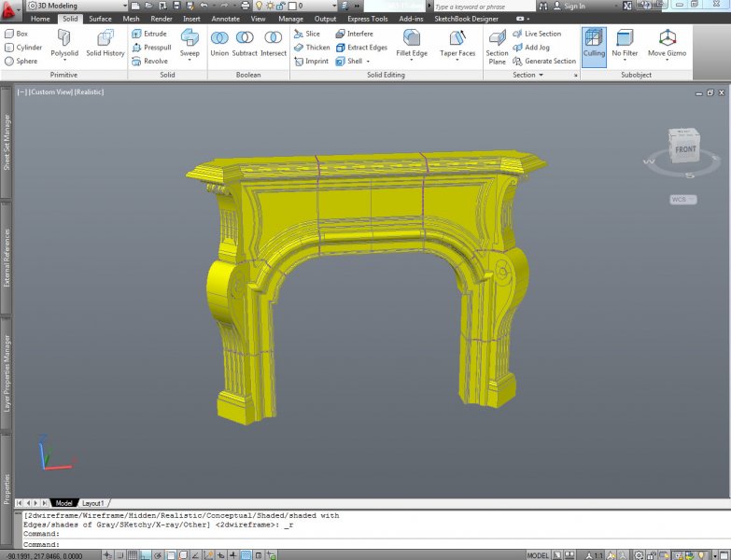The image size is (731, 560).
Task: Activate the Section Plane tool
Action: pyautogui.click(x=498, y=45)
